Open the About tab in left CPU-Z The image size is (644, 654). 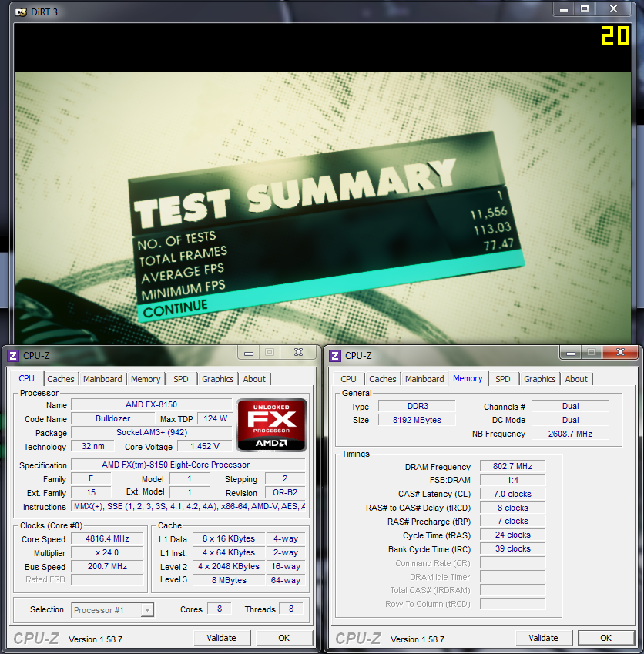click(254, 379)
